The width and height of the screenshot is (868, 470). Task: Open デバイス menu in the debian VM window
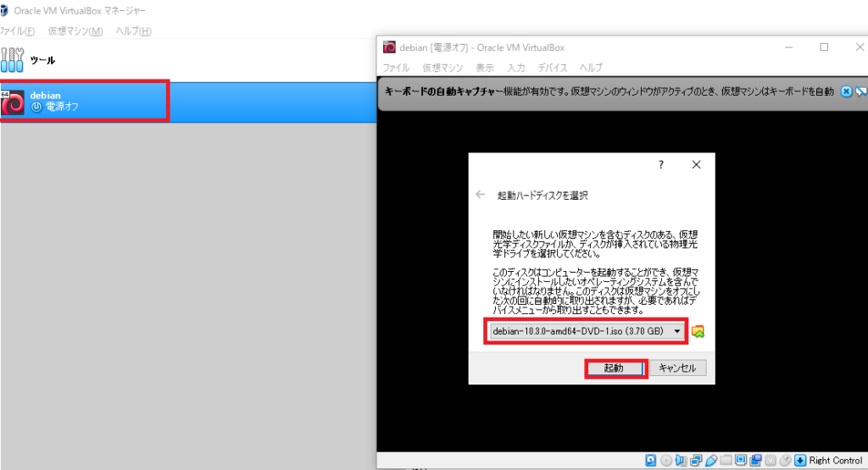553,68
